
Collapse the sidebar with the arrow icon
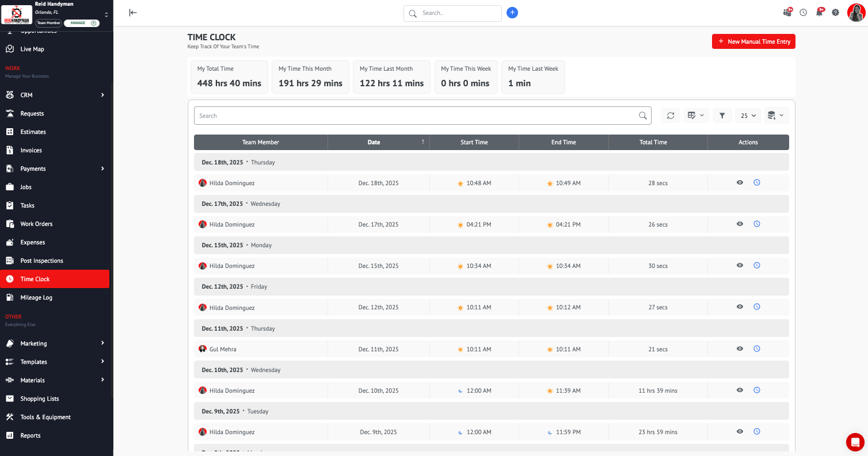(133, 13)
